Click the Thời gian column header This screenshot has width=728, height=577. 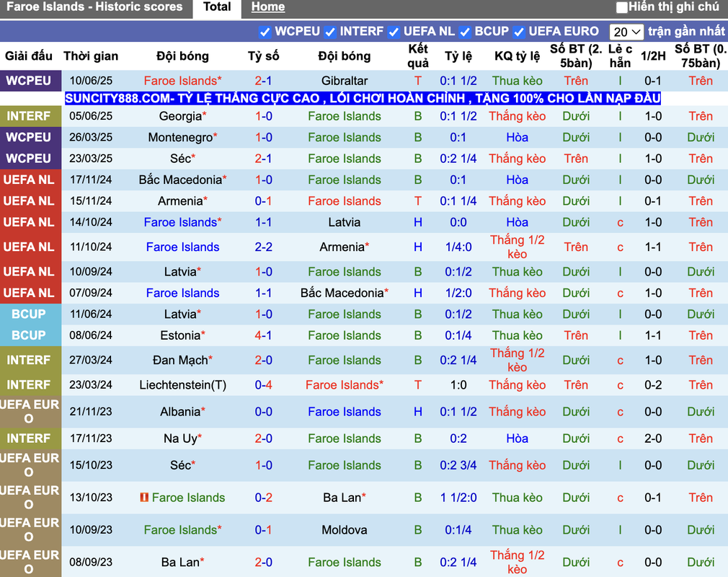(91, 56)
